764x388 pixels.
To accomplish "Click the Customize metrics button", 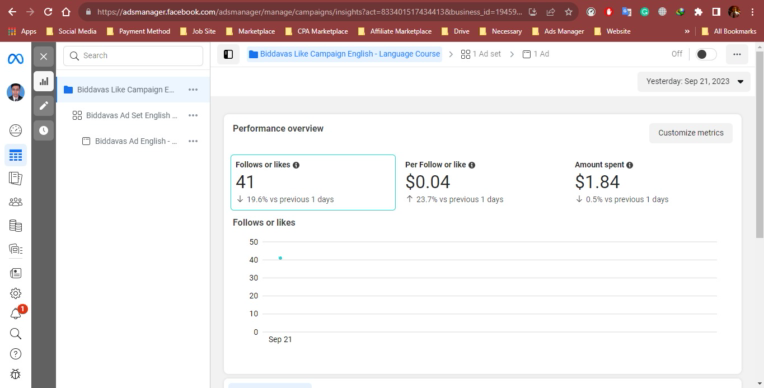I will [x=690, y=133].
